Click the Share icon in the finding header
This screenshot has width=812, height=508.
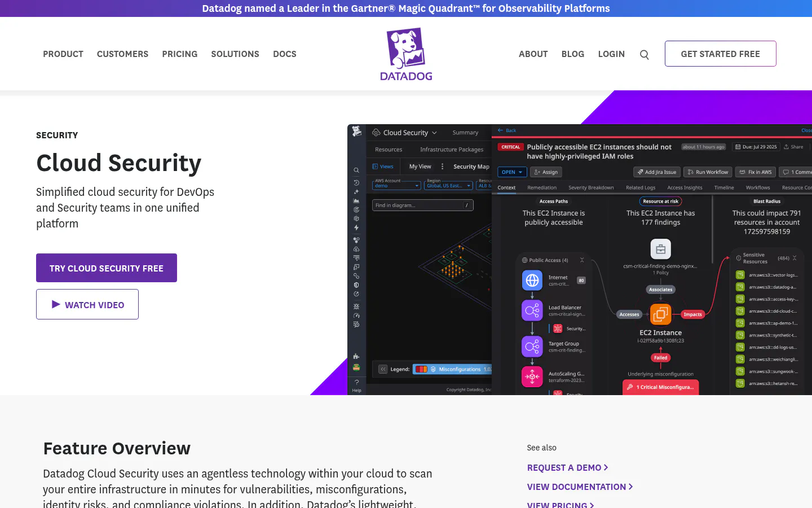pos(786,147)
